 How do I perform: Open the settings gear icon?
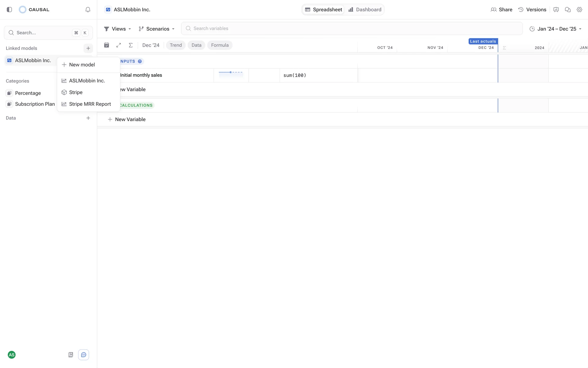click(x=579, y=10)
